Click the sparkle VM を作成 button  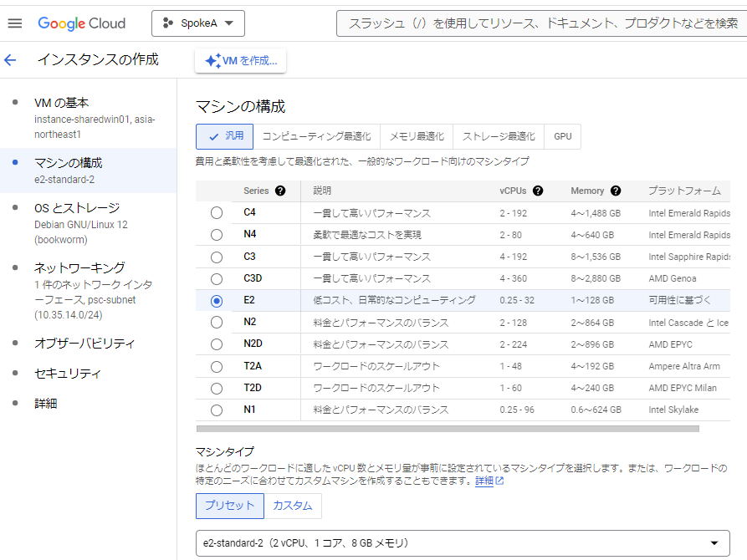pos(241,61)
